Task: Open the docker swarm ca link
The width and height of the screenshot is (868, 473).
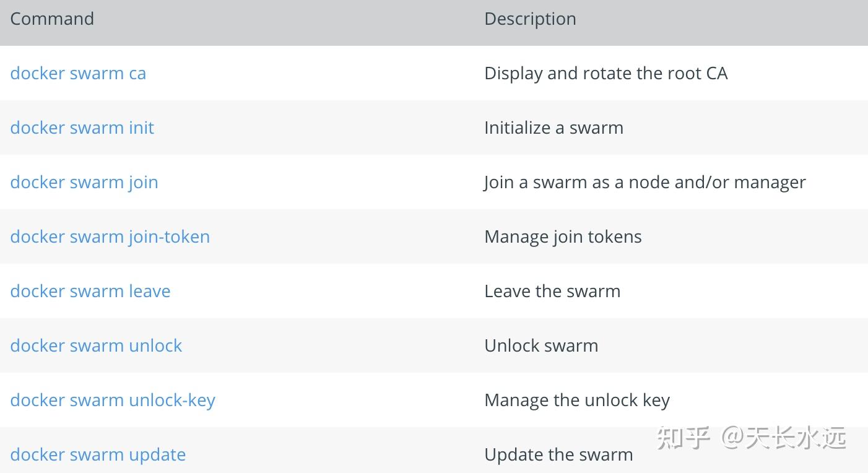Action: pos(78,73)
